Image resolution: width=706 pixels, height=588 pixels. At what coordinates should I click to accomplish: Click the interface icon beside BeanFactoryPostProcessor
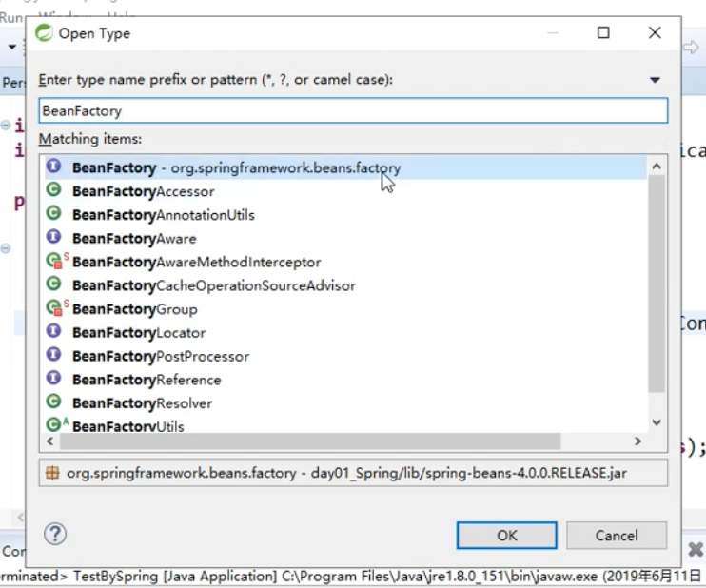coord(53,354)
